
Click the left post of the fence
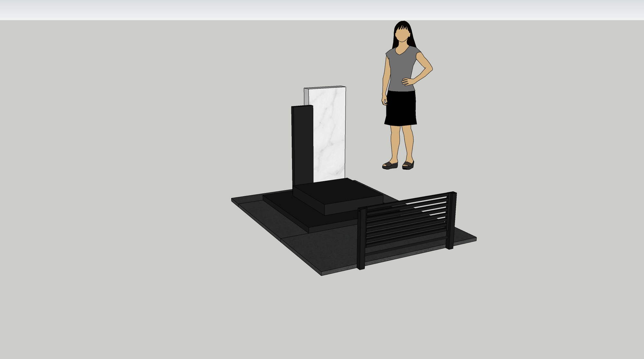coord(361,238)
